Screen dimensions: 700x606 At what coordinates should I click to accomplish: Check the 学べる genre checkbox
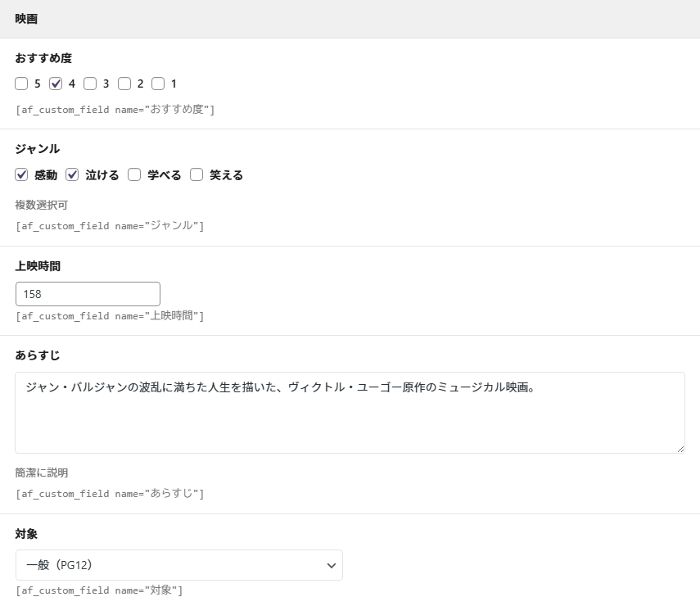(134, 174)
